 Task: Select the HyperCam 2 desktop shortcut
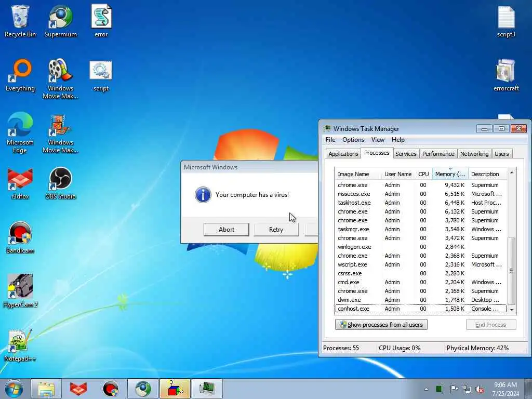click(20, 291)
